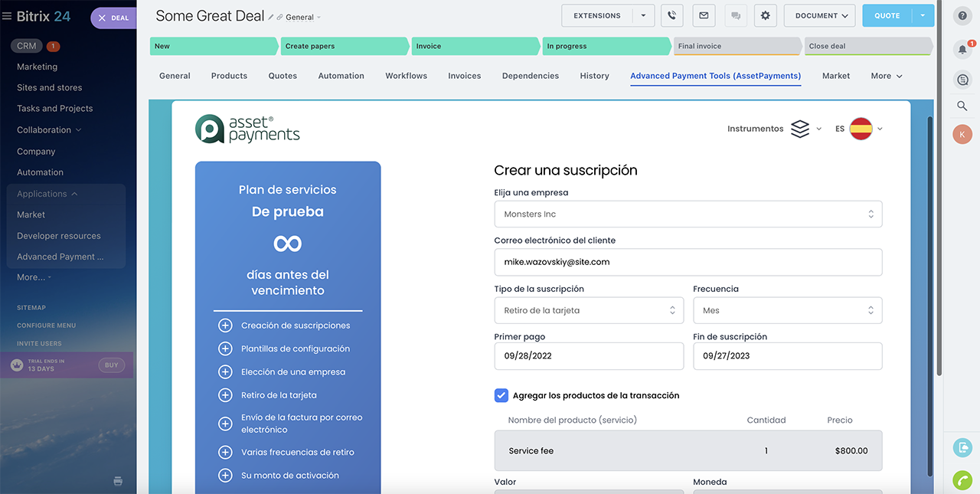Open Tipo de la suscripción dropdown
980x494 pixels.
tap(588, 310)
